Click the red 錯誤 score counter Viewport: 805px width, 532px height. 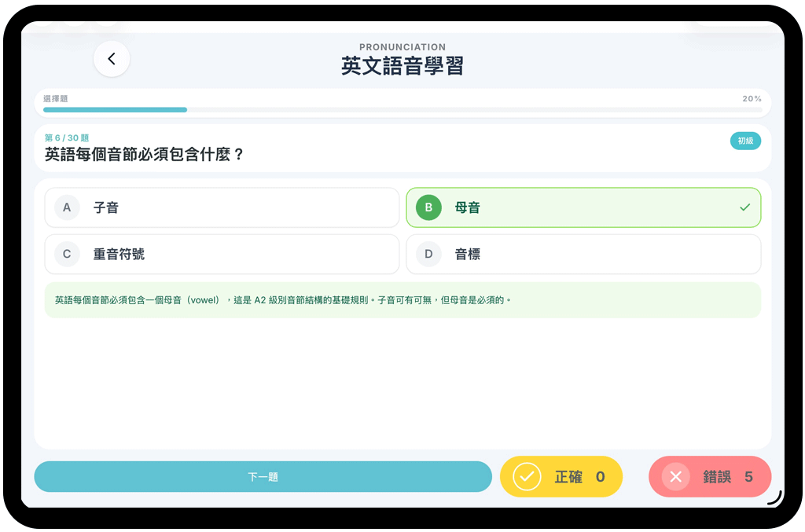tap(710, 476)
